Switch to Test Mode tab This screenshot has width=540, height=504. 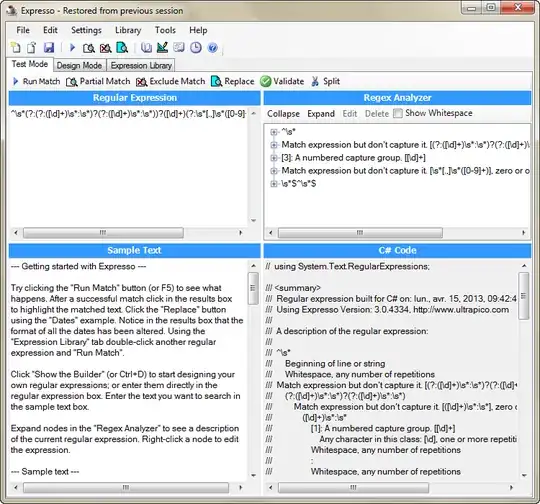[30, 64]
